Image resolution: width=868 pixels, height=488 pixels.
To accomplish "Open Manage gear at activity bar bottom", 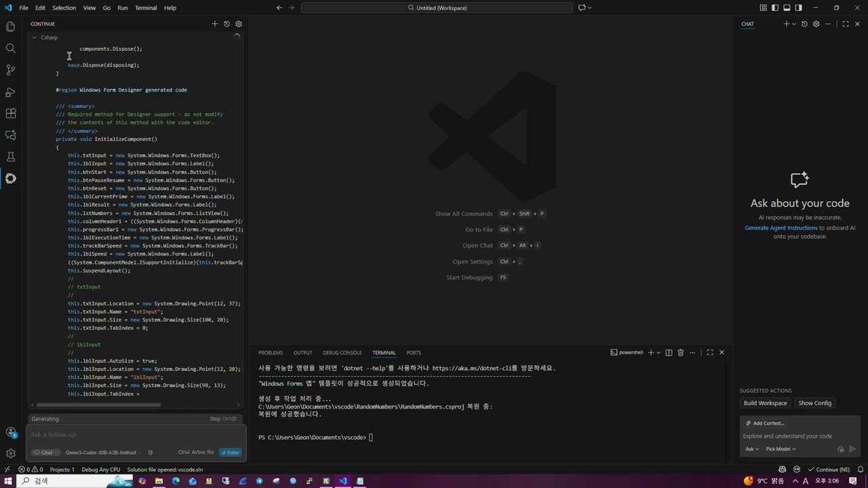I will [x=10, y=453].
